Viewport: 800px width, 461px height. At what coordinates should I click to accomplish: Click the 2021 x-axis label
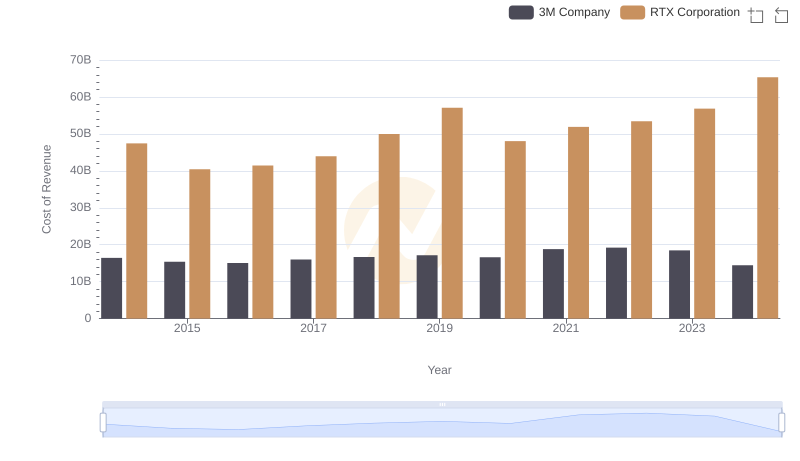coord(566,328)
